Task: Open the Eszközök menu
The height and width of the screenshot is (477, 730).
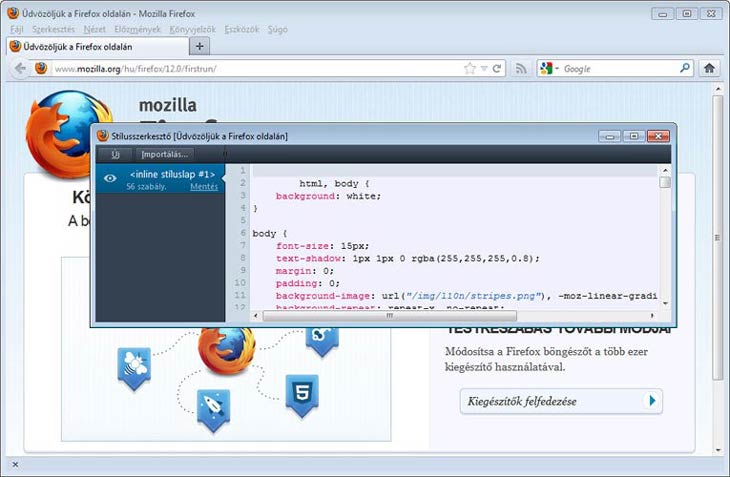Action: click(242, 29)
